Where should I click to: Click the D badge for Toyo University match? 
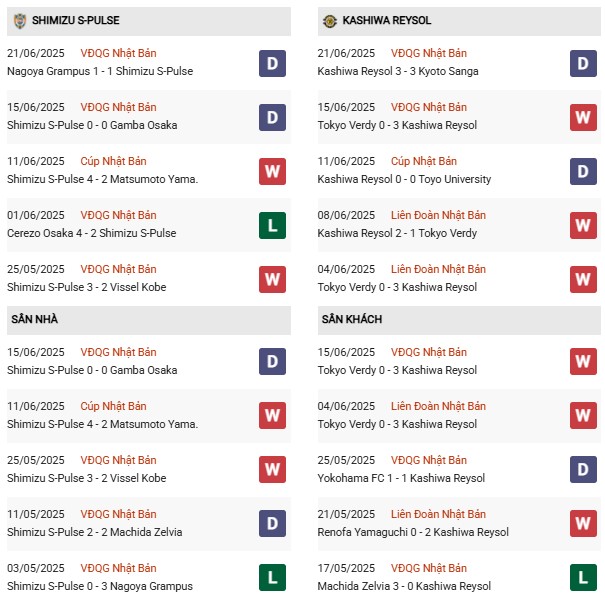(583, 171)
